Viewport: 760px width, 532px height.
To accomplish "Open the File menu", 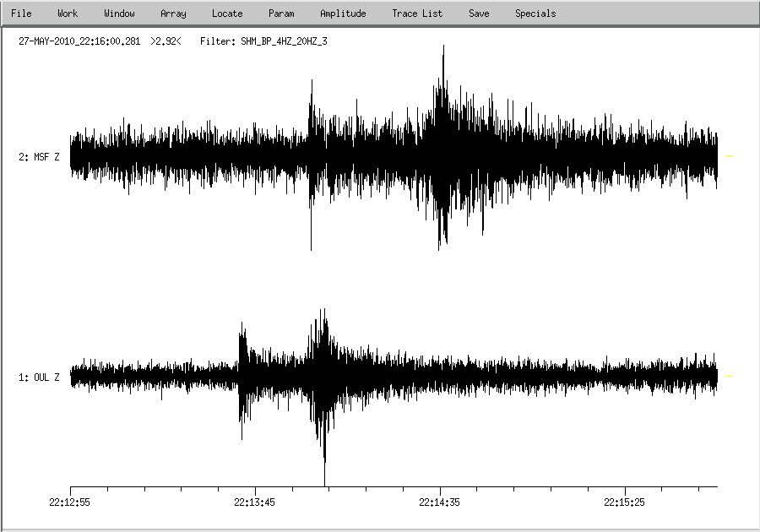I will [21, 14].
